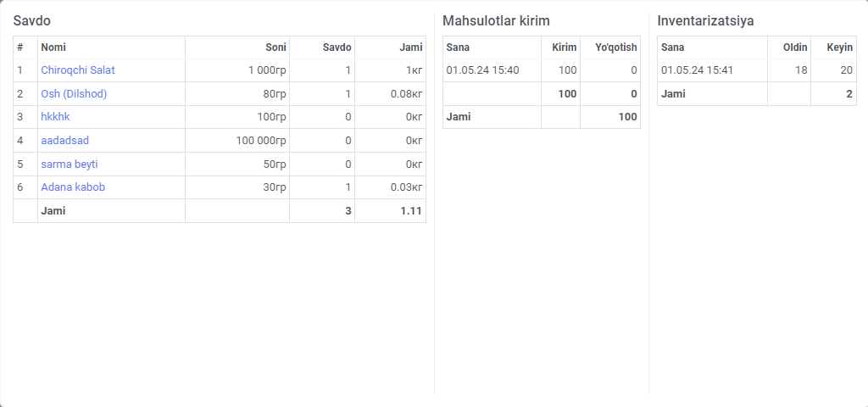Click the Yo'qotish column header
This screenshot has width=868, height=407.
[x=615, y=47]
